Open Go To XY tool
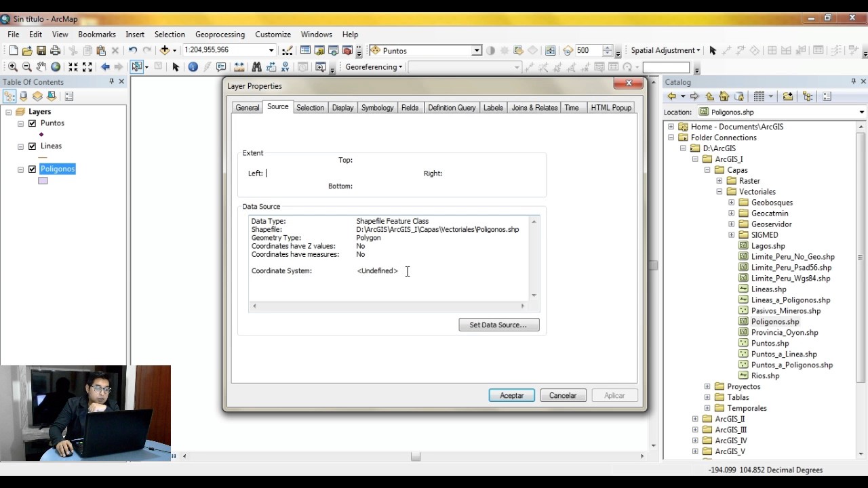Image resolution: width=868 pixels, height=488 pixels. point(285,66)
